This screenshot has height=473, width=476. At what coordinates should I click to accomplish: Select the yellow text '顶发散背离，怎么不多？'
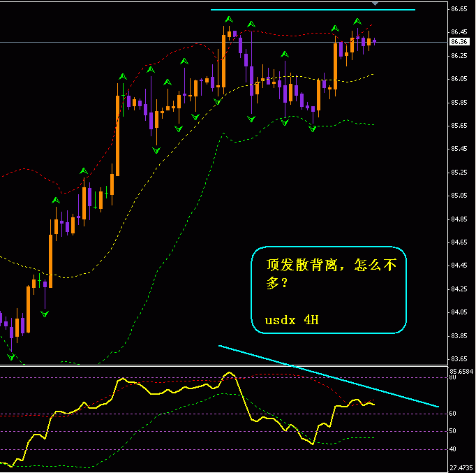point(332,274)
